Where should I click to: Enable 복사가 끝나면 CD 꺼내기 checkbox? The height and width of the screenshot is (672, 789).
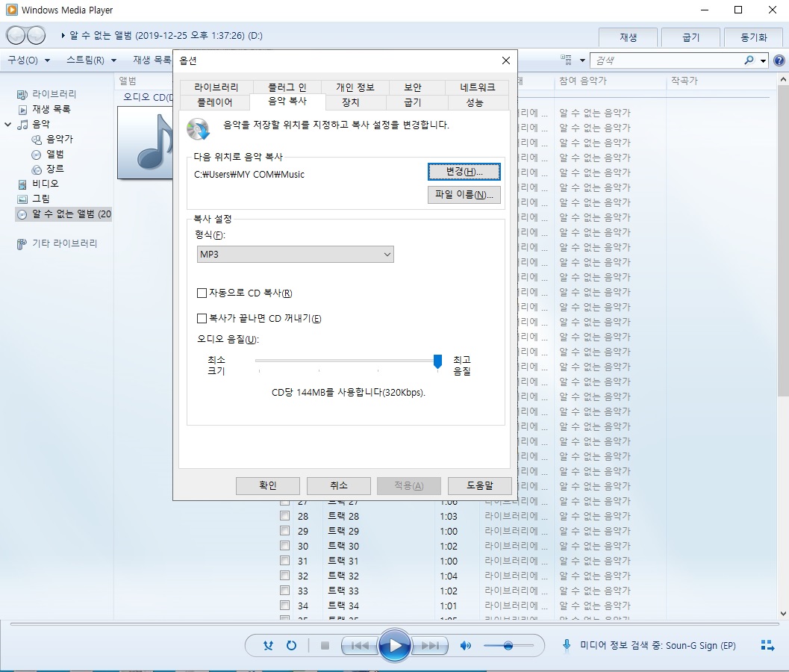pos(202,318)
